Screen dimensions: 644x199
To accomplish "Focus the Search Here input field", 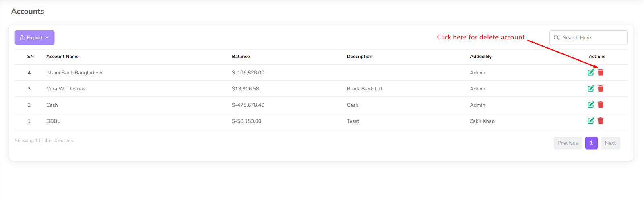I will click(x=592, y=37).
